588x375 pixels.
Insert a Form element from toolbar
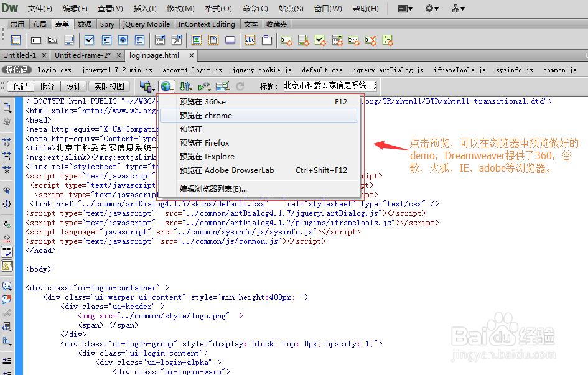pyautogui.click(x=16, y=40)
